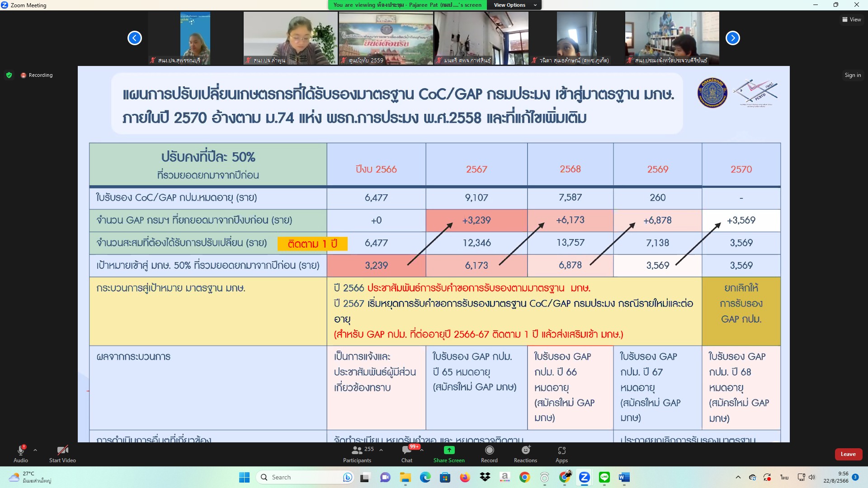Show previous video thumbnails with left arrow
This screenshot has height=488, width=868.
click(x=135, y=38)
